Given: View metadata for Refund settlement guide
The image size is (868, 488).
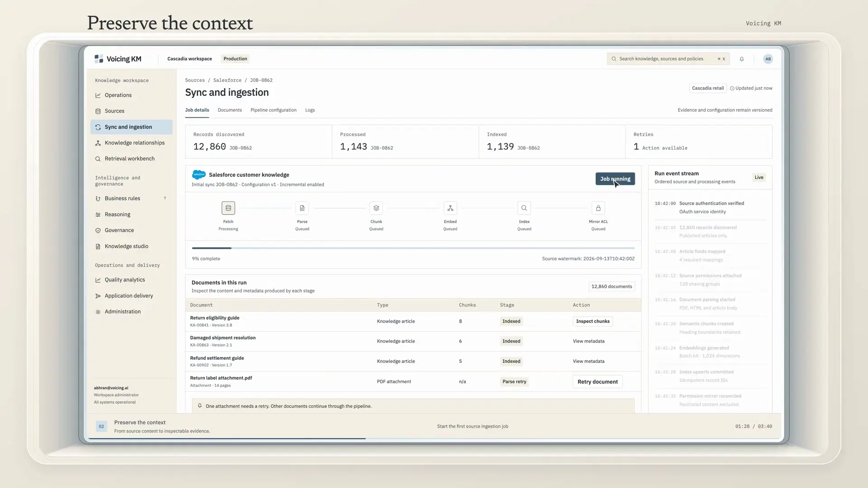Looking at the screenshot, I should coord(589,361).
